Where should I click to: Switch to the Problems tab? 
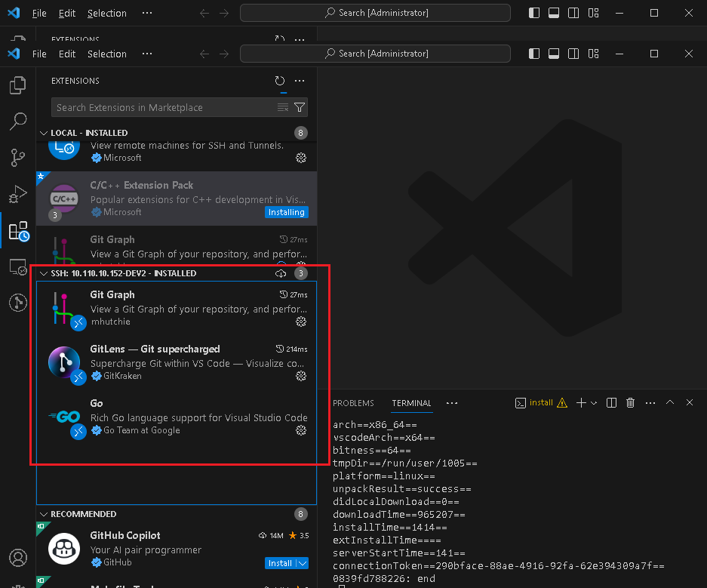[353, 403]
